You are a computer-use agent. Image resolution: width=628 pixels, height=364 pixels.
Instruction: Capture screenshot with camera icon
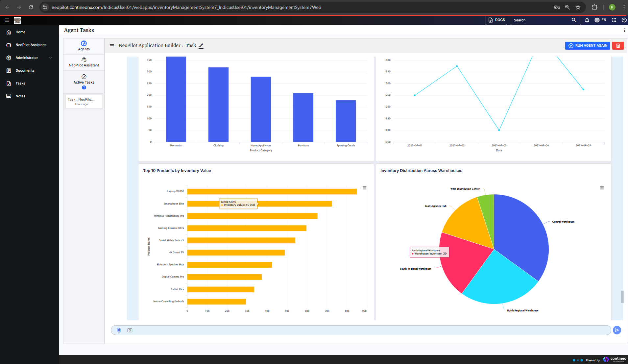pyautogui.click(x=130, y=330)
